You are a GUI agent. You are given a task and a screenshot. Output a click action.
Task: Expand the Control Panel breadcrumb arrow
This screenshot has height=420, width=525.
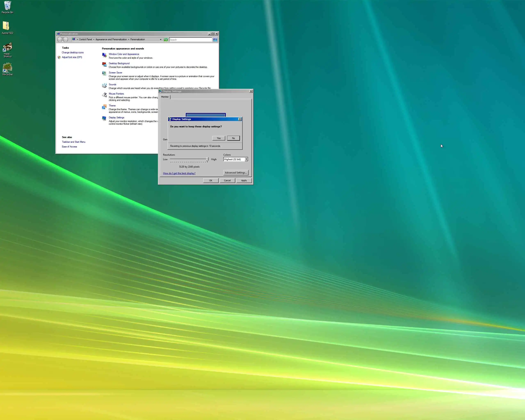pos(94,39)
